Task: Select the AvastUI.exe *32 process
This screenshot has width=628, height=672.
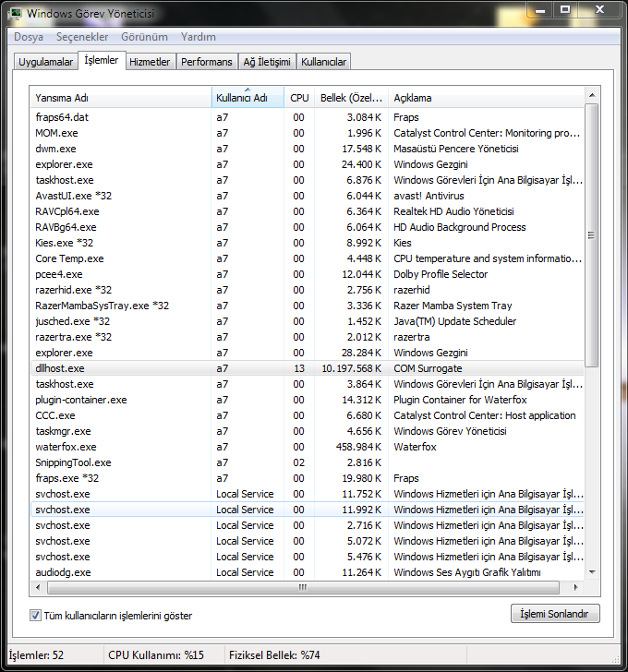Action: (307, 196)
